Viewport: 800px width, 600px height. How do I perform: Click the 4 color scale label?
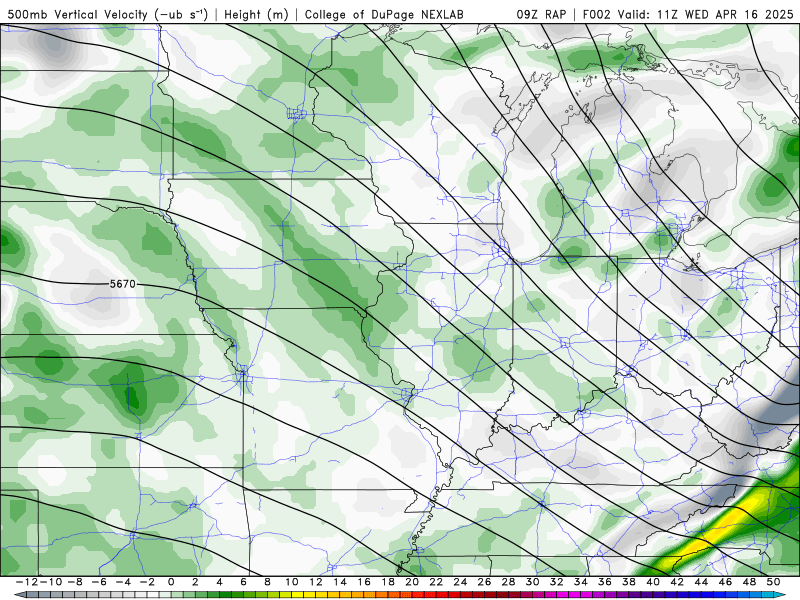tap(219, 582)
